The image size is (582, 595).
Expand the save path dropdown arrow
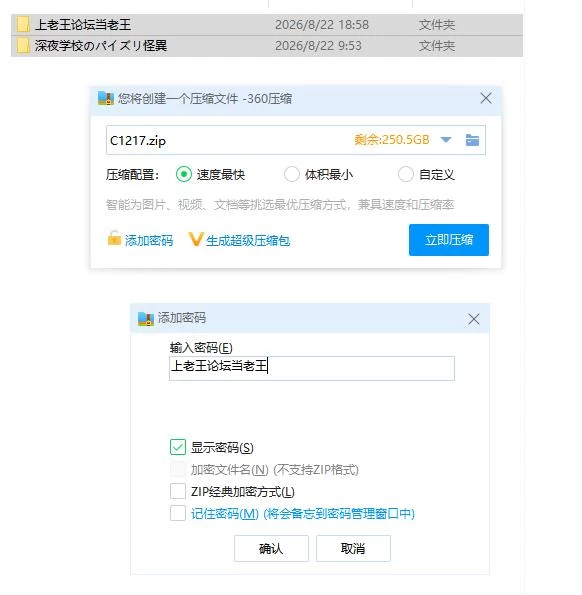point(446,140)
